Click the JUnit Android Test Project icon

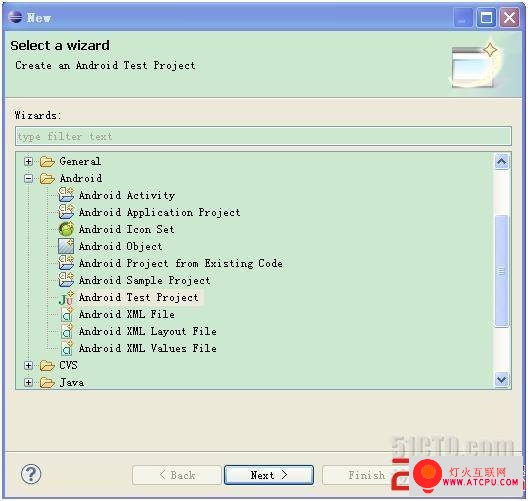coord(66,298)
